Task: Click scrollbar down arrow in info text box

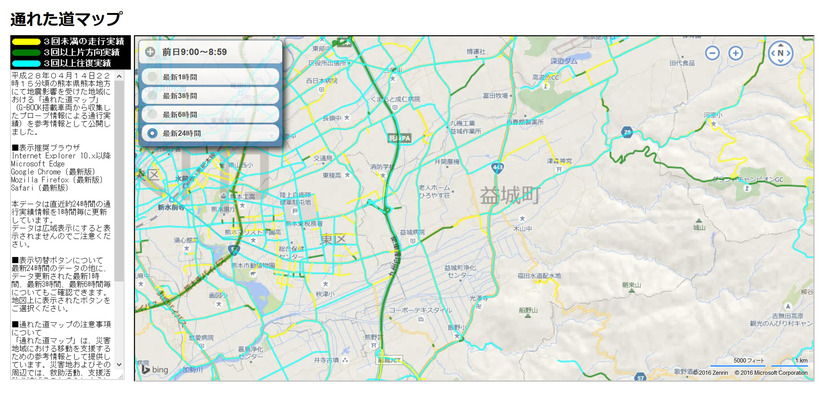Action: [x=119, y=364]
